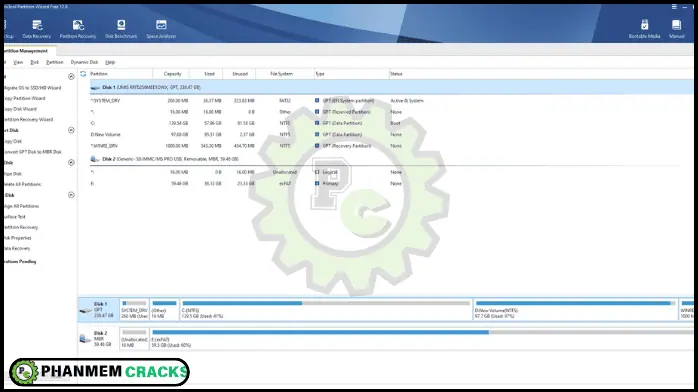
Task: Collapse the sidebar section containing Migrate OS wizard
Action: pyautogui.click(x=71, y=77)
